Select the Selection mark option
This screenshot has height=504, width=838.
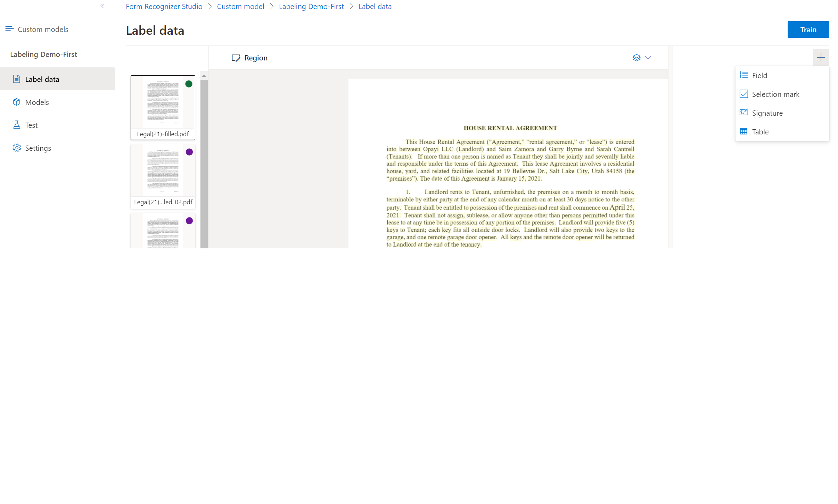pos(776,94)
